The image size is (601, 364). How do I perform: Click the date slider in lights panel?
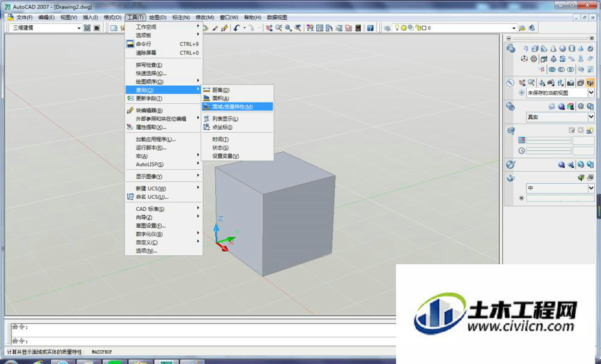click(549, 140)
